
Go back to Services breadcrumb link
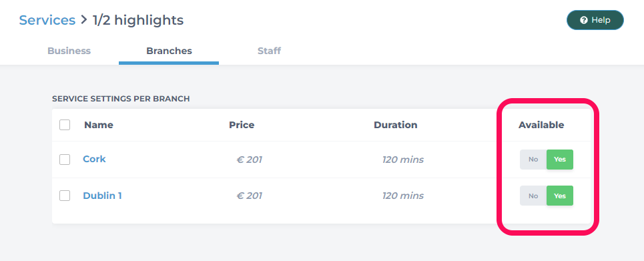pyautogui.click(x=47, y=20)
